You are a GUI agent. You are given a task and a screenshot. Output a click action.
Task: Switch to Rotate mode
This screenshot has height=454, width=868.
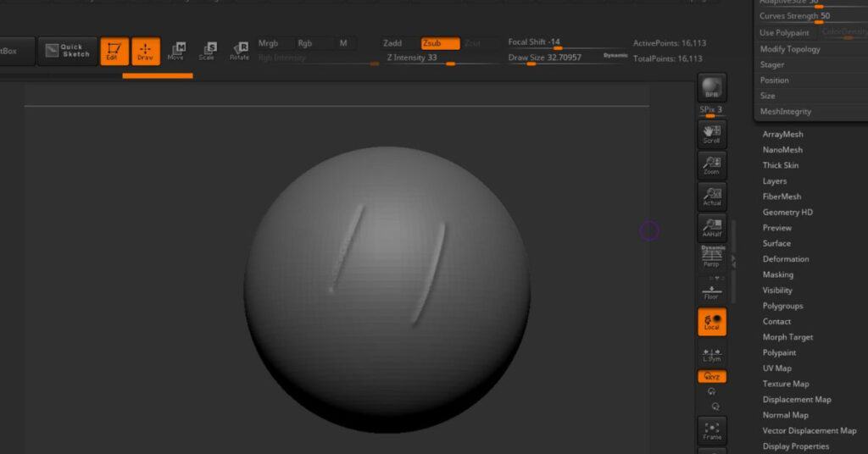click(239, 52)
